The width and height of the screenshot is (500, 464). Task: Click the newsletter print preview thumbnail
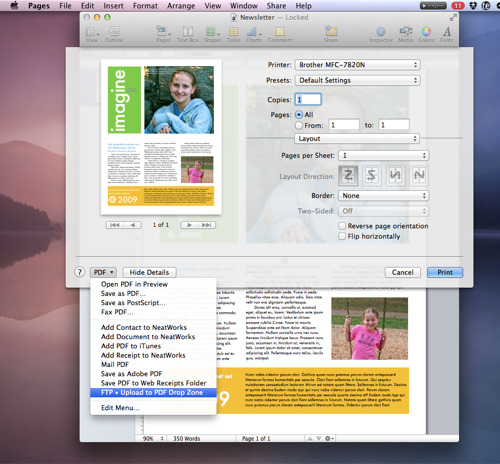pyautogui.click(x=161, y=137)
